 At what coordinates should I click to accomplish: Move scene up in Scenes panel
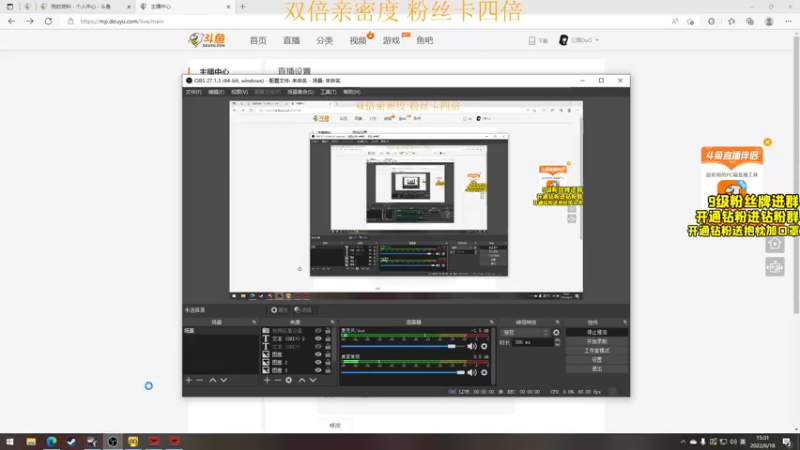click(x=213, y=380)
